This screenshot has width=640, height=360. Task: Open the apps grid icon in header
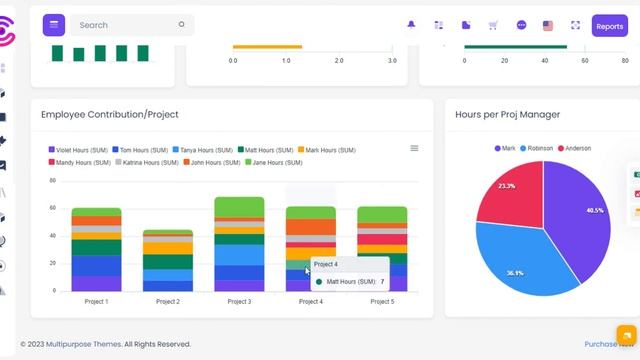[x=439, y=25]
